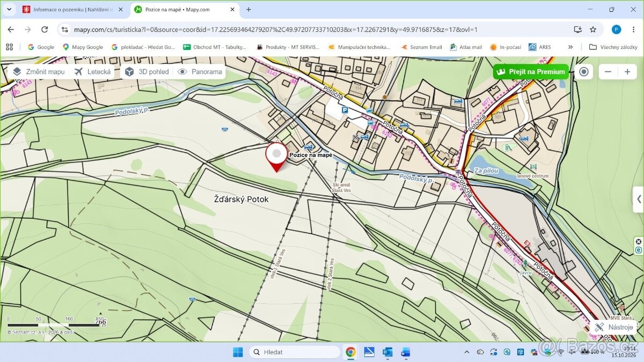This screenshot has width=644, height=362.
Task: Click the lanové centrum map label
Action: point(532,176)
